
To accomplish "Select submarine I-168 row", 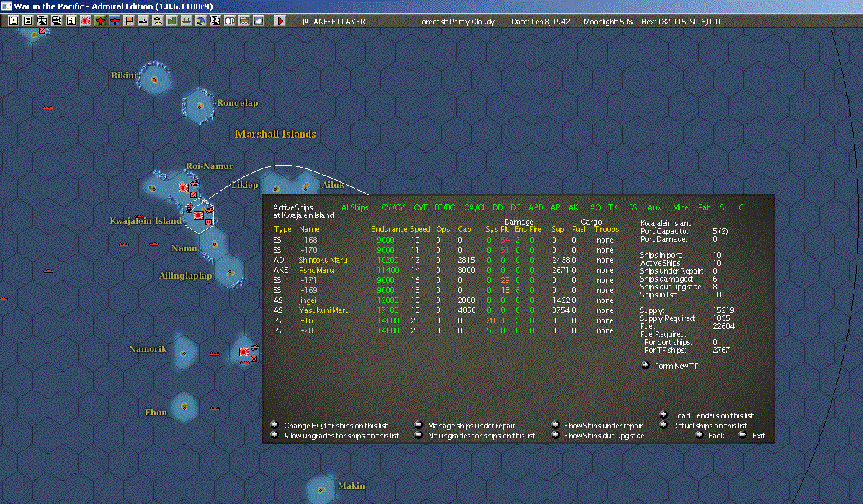I will click(443, 240).
